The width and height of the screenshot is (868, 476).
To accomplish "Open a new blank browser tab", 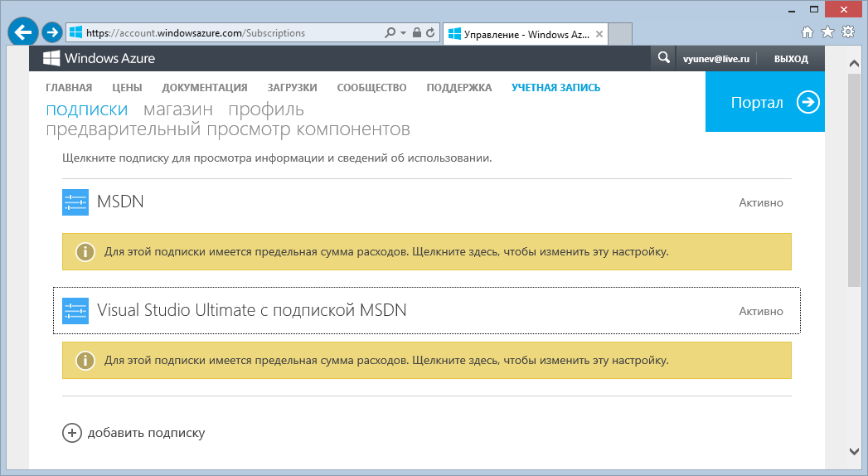I will pyautogui.click(x=620, y=34).
